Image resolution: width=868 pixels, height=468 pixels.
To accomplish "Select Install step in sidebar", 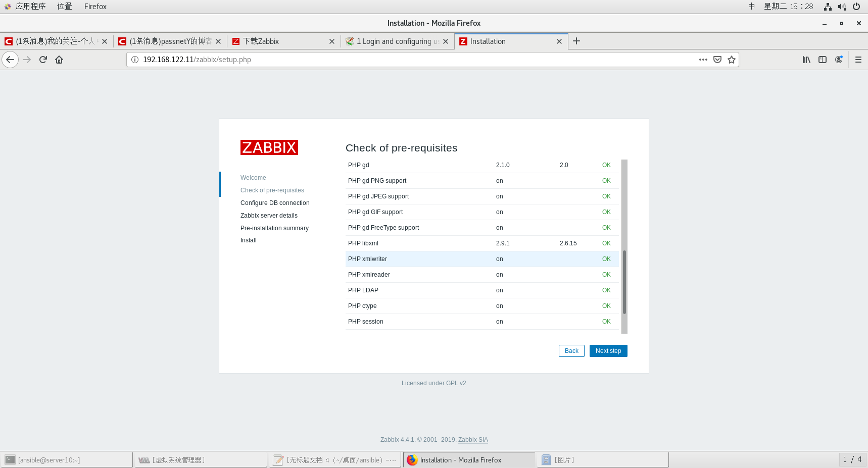I will pyautogui.click(x=249, y=240).
